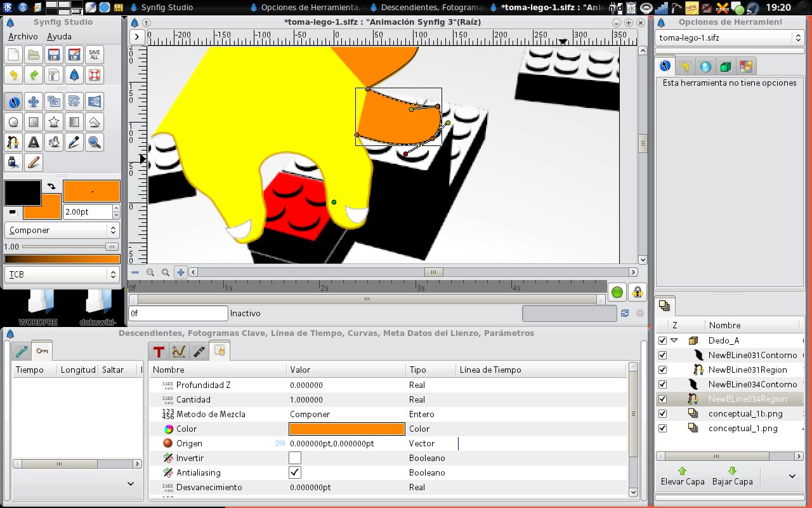Viewport: 812px width, 508px height.
Task: Toggle NewBLine031Region layer checkbox
Action: click(x=663, y=370)
